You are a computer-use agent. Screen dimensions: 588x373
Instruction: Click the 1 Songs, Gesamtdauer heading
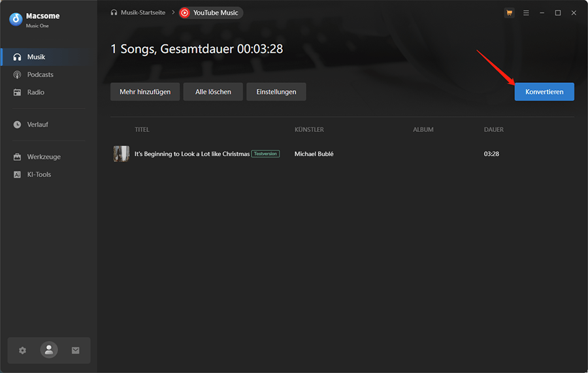coord(197,49)
